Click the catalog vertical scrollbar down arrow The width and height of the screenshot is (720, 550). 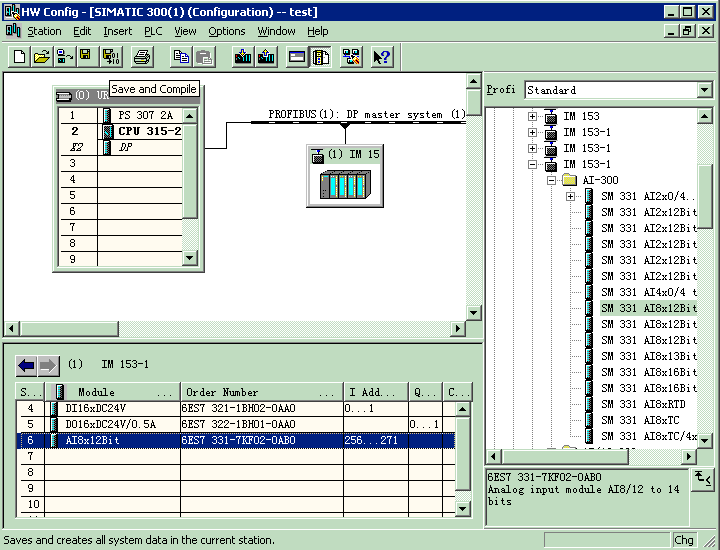[705, 438]
